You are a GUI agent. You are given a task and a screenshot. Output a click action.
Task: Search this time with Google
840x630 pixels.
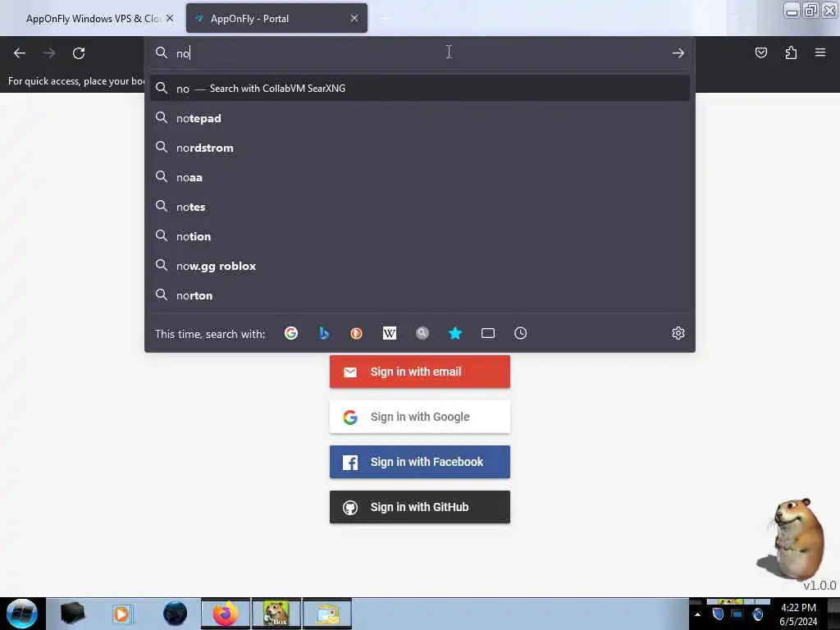pos(291,333)
